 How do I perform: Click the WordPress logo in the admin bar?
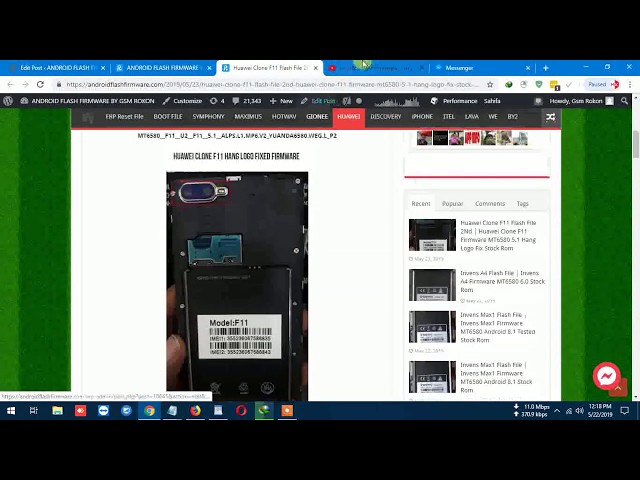point(8,101)
